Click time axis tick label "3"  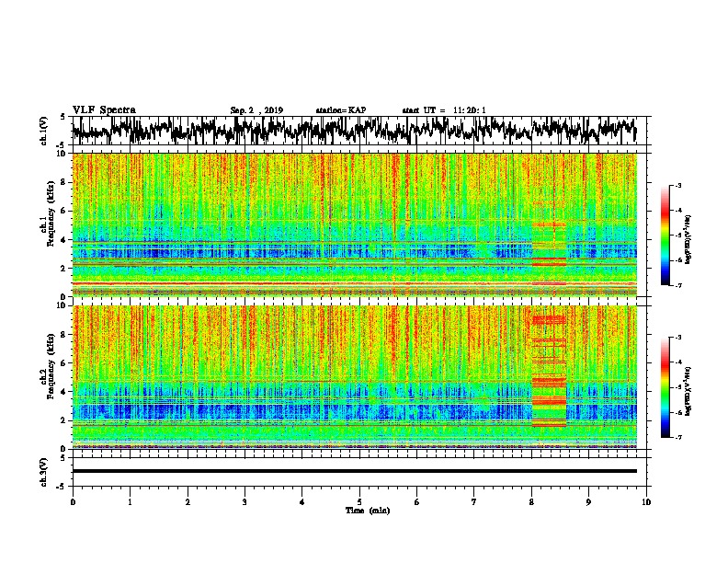(245, 502)
